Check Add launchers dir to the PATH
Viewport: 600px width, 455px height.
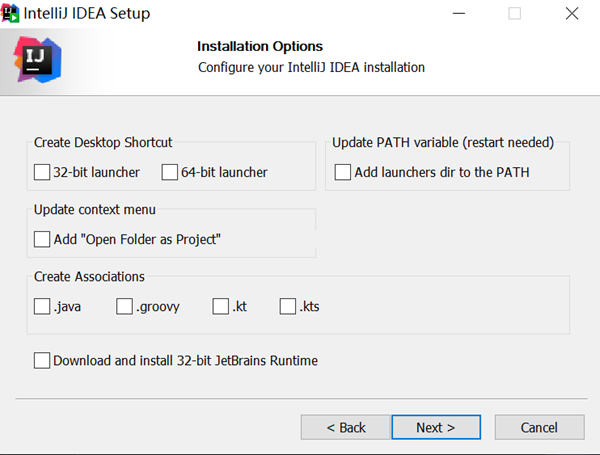[343, 172]
